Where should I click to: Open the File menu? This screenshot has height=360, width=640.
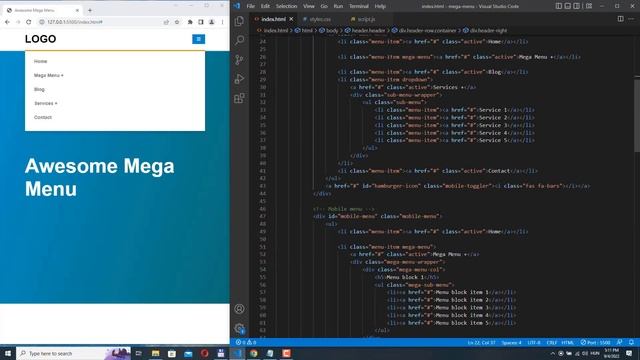(251, 6)
